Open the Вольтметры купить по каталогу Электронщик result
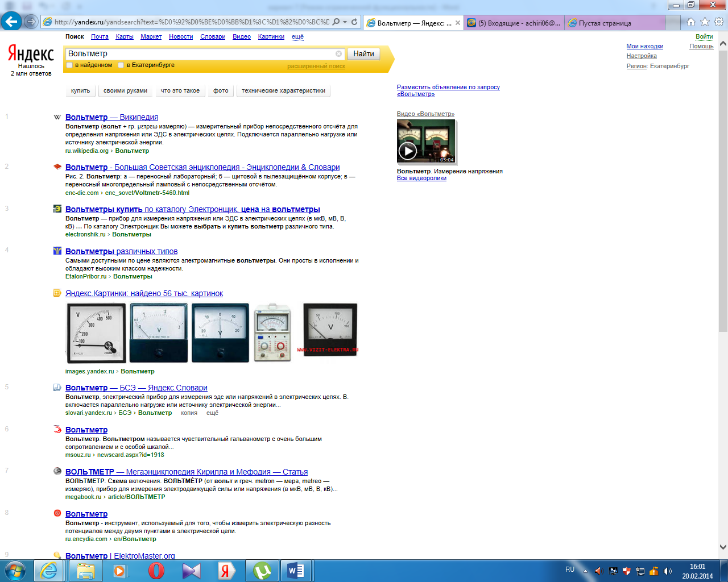Viewport: 728px width, 582px height. pos(193,209)
